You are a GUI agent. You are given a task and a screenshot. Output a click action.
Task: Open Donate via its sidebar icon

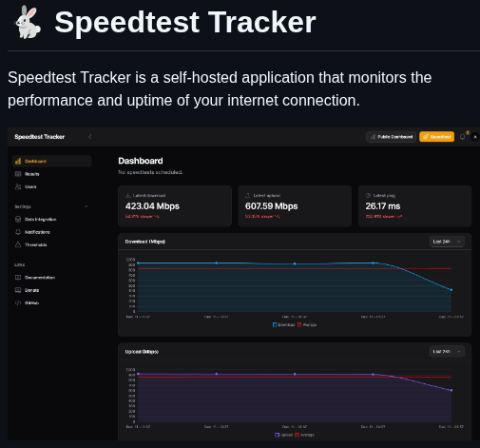(18, 290)
